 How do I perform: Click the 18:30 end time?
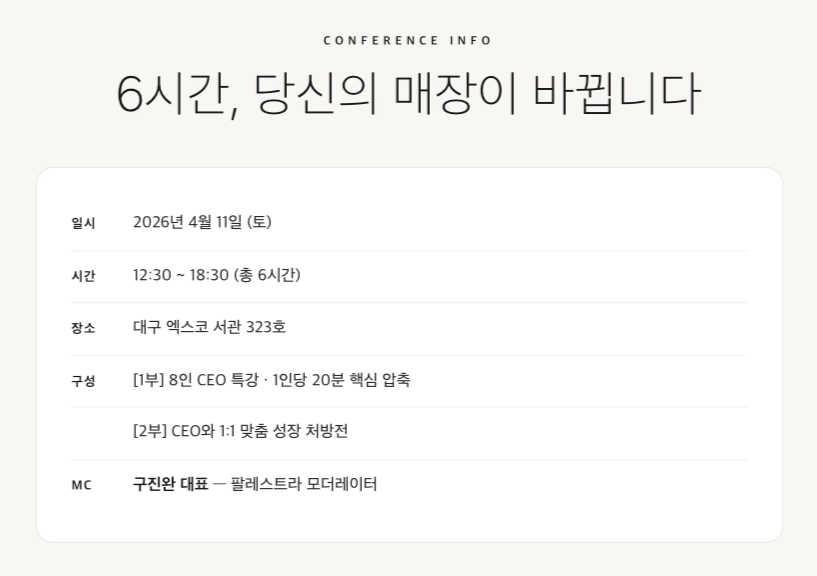click(209, 275)
